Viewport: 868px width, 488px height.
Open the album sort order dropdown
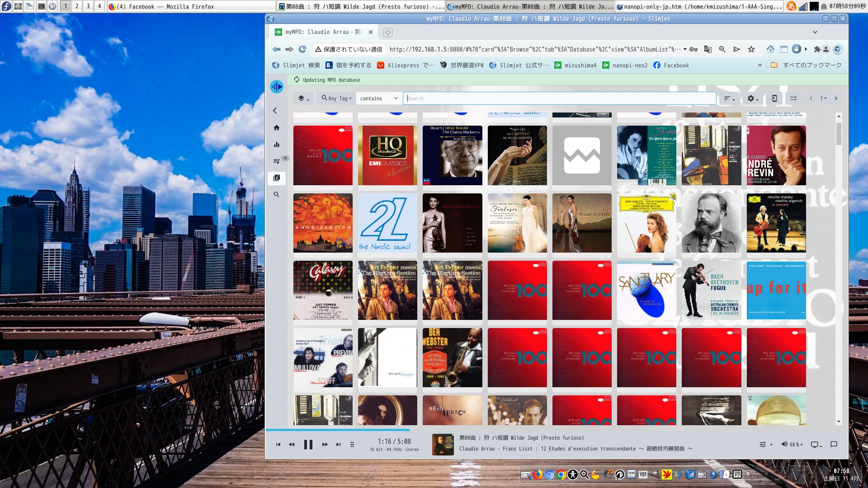(729, 99)
